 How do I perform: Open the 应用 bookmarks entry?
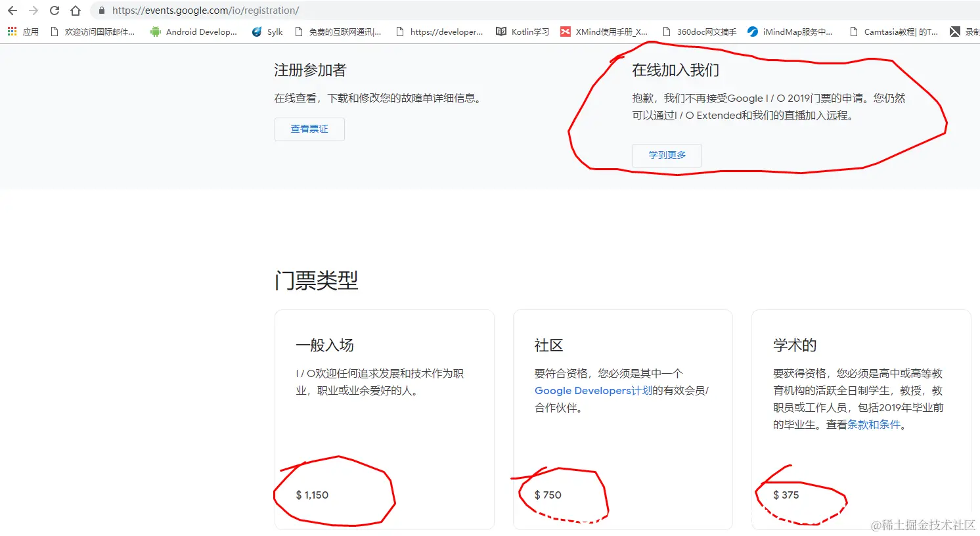click(x=30, y=31)
